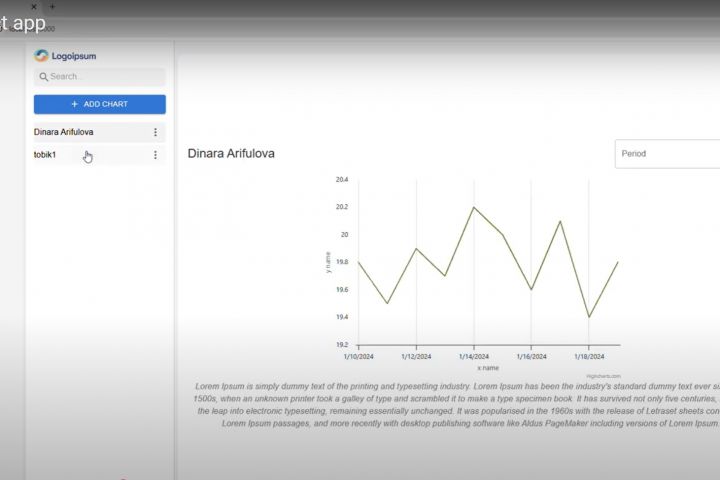Click the Logoipsum logo
720x480 pixels.
click(x=65, y=56)
